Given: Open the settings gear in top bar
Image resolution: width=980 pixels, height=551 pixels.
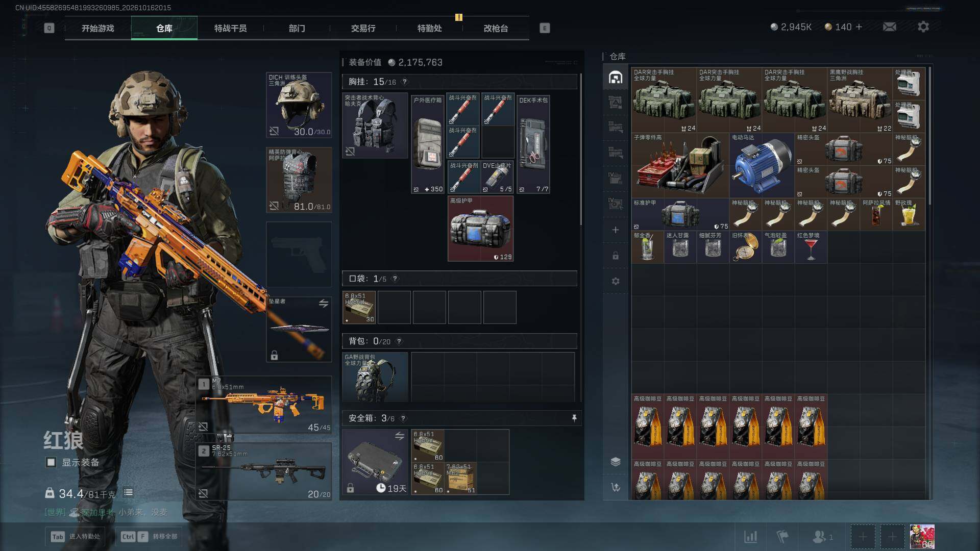Looking at the screenshot, I should click(x=923, y=27).
